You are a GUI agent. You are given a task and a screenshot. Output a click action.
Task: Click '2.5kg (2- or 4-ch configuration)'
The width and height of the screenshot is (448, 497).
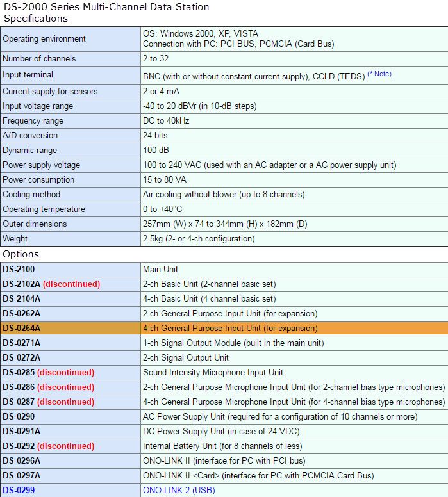199,239
